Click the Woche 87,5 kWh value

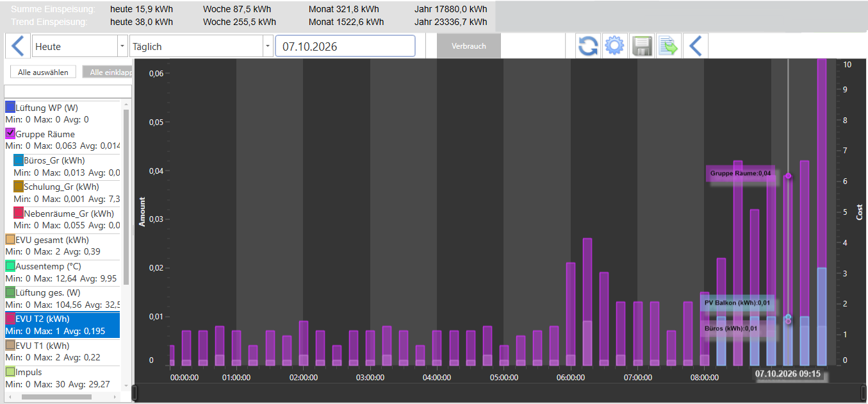pyautogui.click(x=237, y=10)
